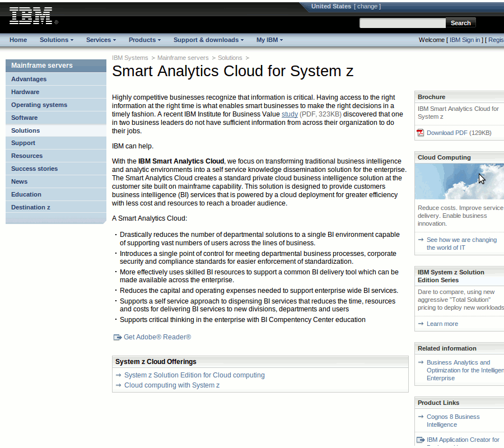Click arrow icon beside System z Solution Edition

coord(118,375)
